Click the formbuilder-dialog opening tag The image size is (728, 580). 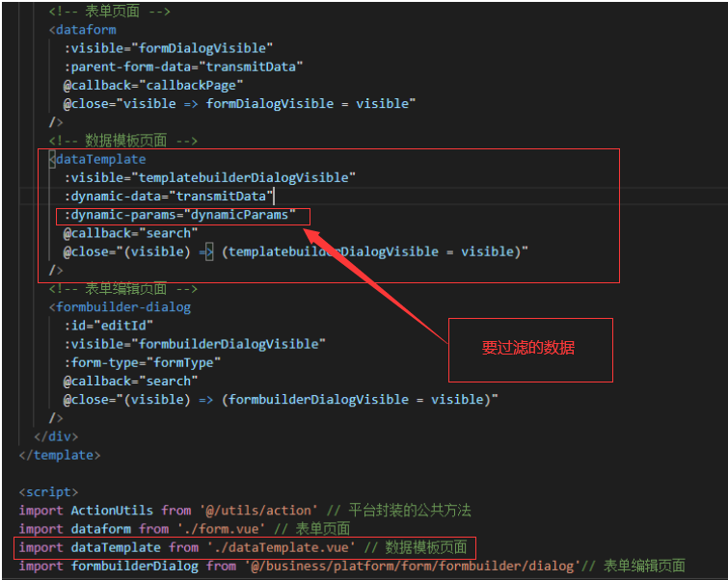122,306
